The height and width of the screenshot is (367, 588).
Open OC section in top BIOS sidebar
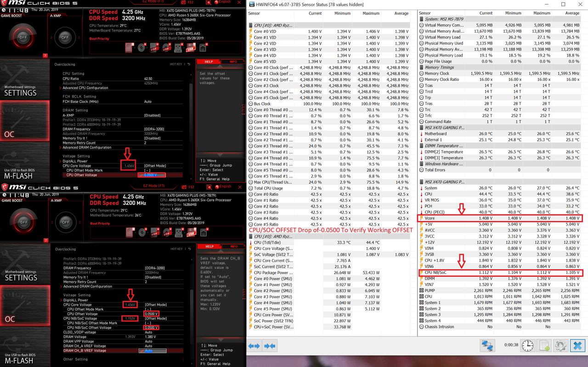[x=25, y=121]
